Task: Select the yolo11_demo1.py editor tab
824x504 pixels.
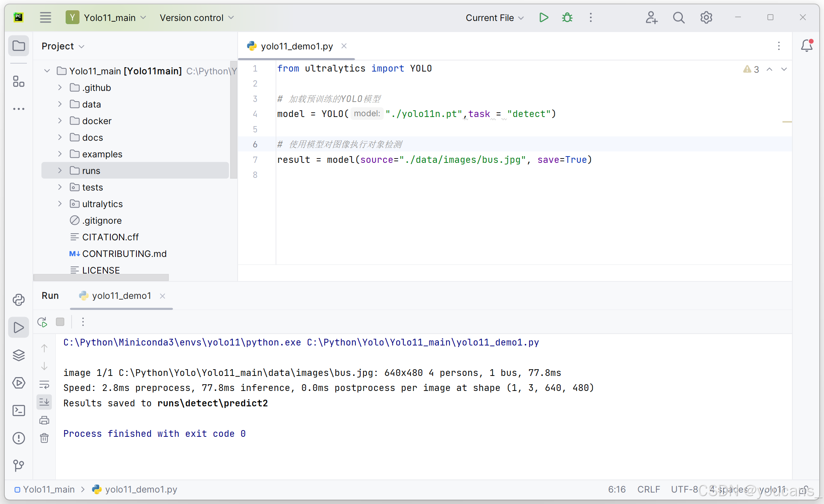Action: click(x=297, y=46)
